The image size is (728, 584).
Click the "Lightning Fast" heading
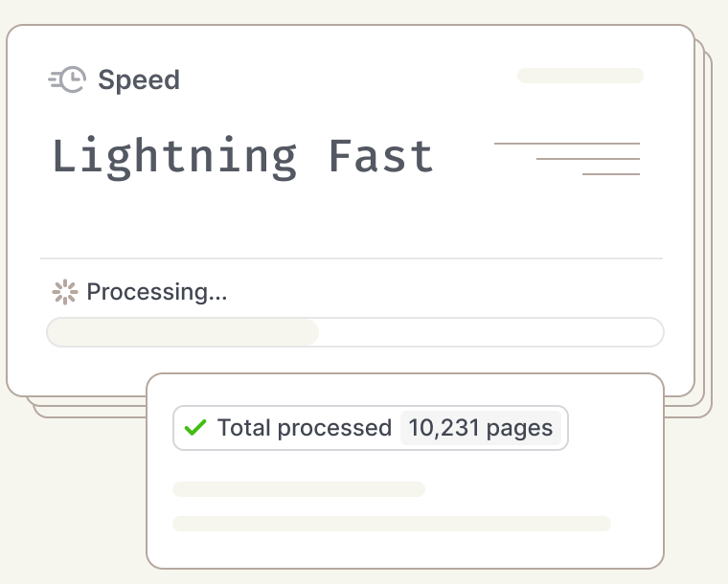click(242, 156)
